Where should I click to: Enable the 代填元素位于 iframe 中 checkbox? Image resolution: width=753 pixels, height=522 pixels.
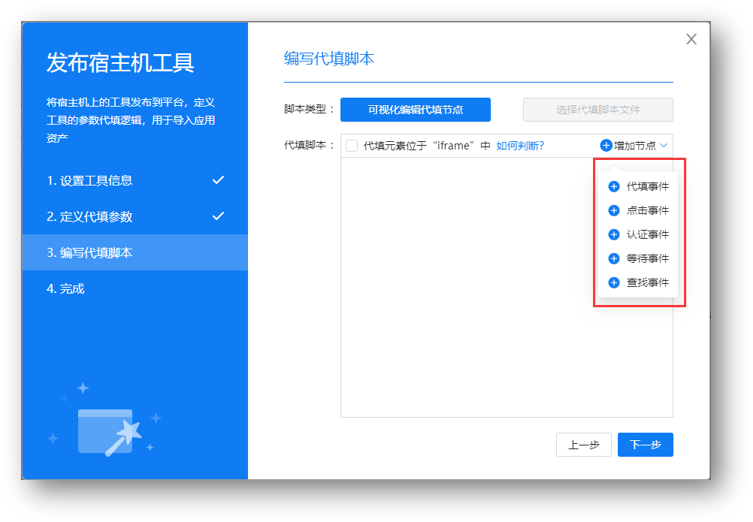pos(352,146)
